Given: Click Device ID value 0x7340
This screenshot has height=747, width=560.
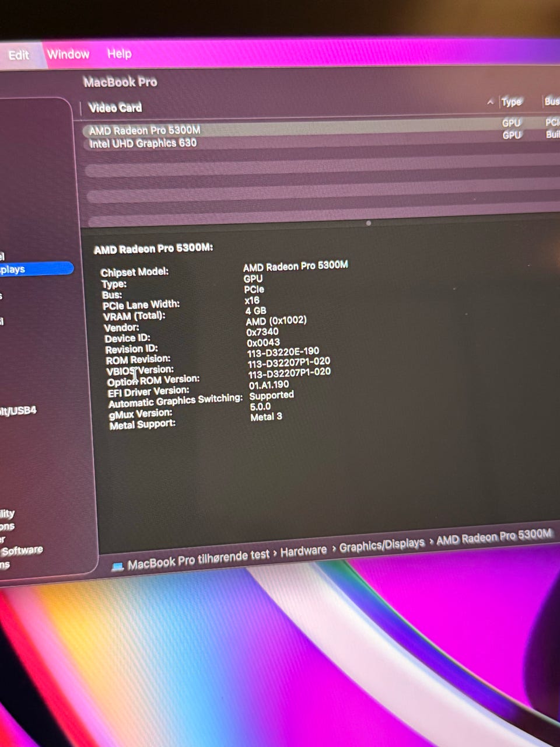Looking at the screenshot, I should (x=262, y=331).
